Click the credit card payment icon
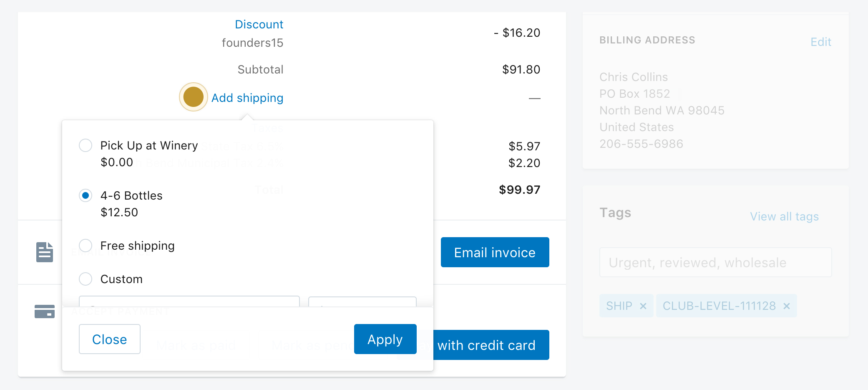The height and width of the screenshot is (390, 868). (x=45, y=311)
